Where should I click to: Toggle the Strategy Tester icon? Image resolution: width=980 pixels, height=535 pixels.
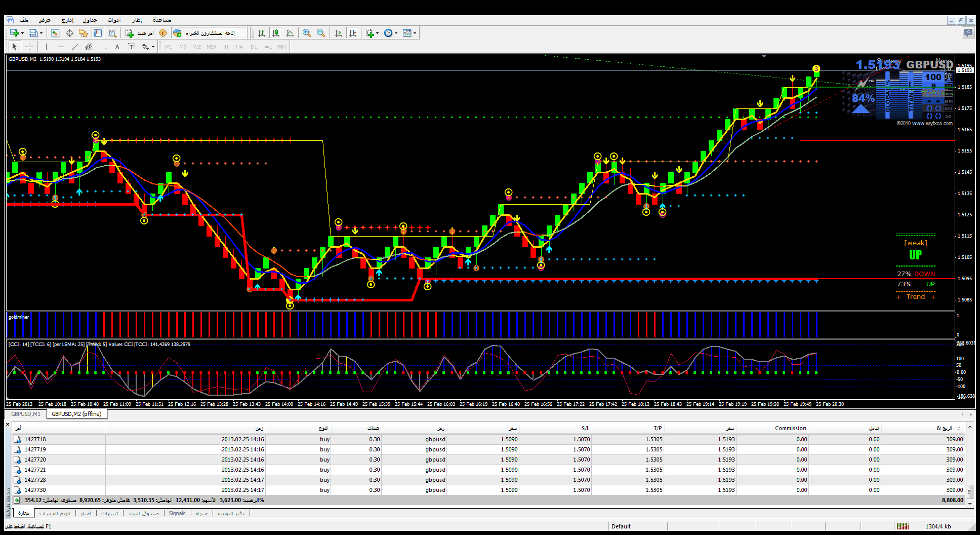point(112,33)
